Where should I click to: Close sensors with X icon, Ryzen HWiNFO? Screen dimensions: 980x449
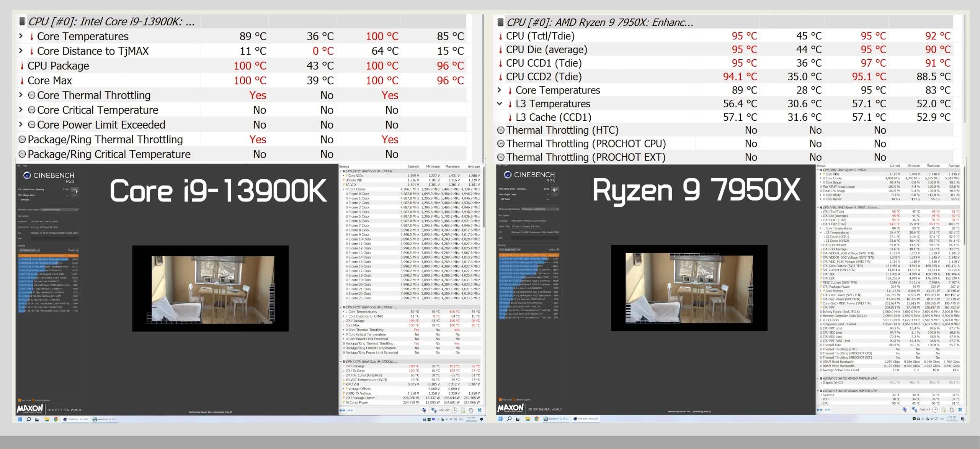click(960, 410)
